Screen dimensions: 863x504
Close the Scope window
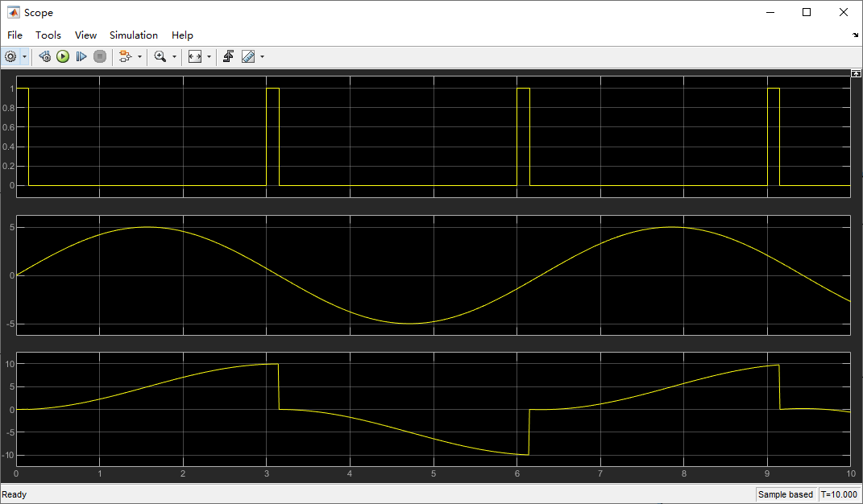coord(843,12)
